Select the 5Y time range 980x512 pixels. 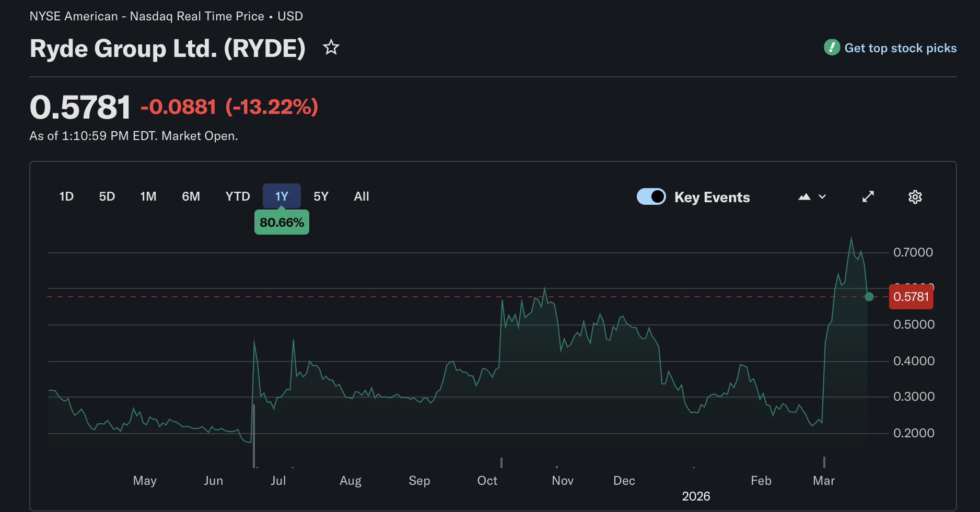pyautogui.click(x=321, y=196)
